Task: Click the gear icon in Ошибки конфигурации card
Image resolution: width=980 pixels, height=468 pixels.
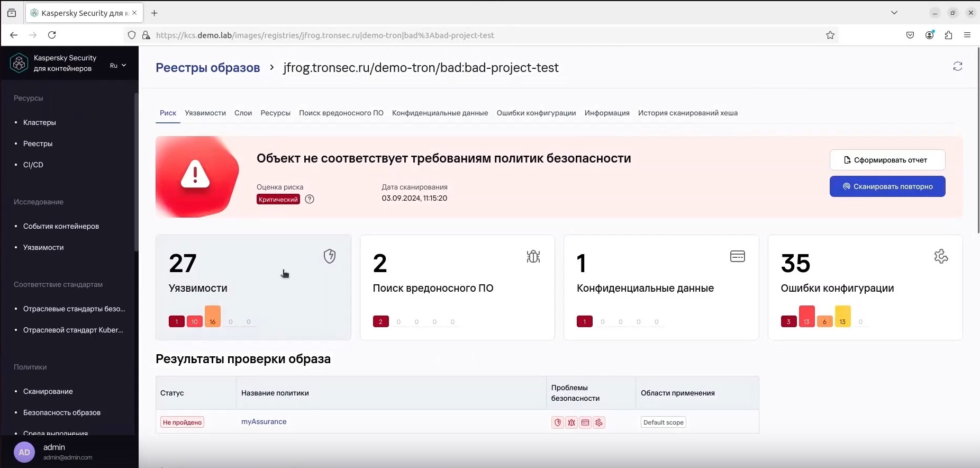Action: pos(941,256)
